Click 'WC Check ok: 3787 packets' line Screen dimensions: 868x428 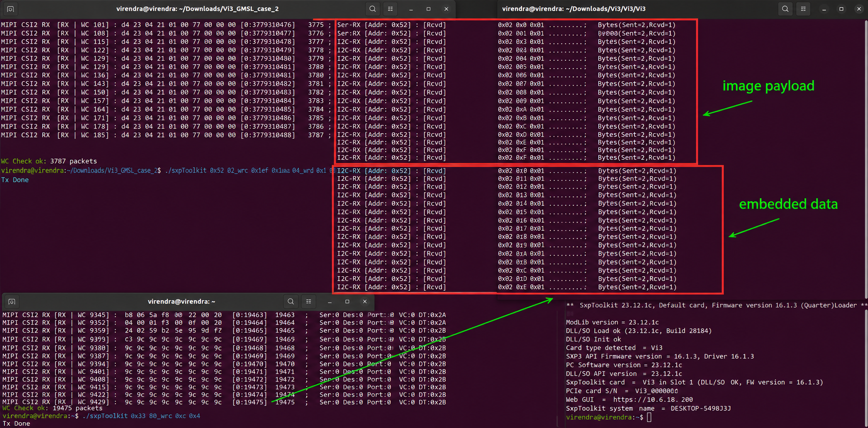[x=49, y=161]
